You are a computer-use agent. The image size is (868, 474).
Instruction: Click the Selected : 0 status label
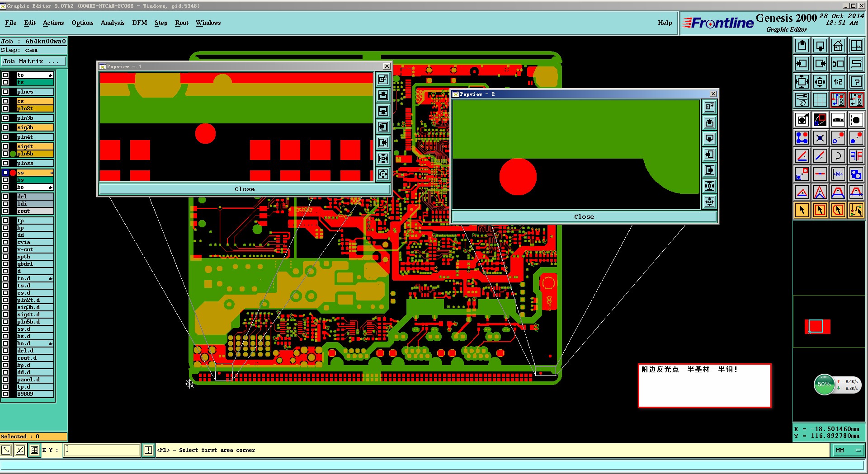(x=33, y=436)
